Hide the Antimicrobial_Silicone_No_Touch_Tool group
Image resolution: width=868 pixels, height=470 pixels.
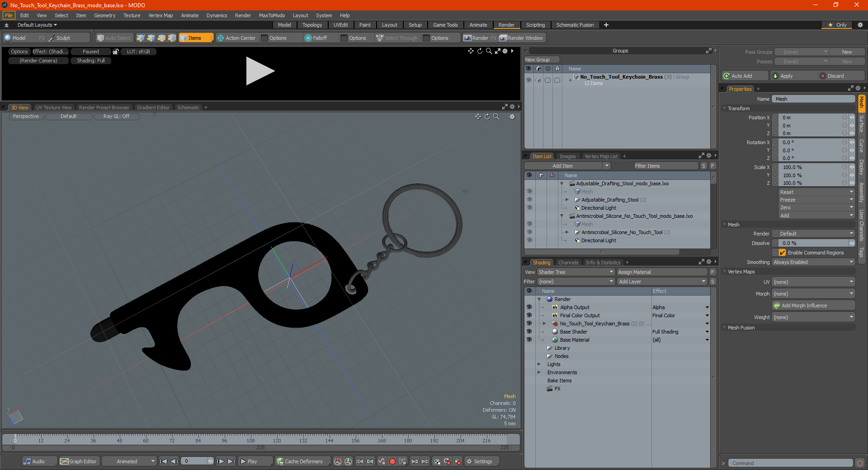[529, 232]
